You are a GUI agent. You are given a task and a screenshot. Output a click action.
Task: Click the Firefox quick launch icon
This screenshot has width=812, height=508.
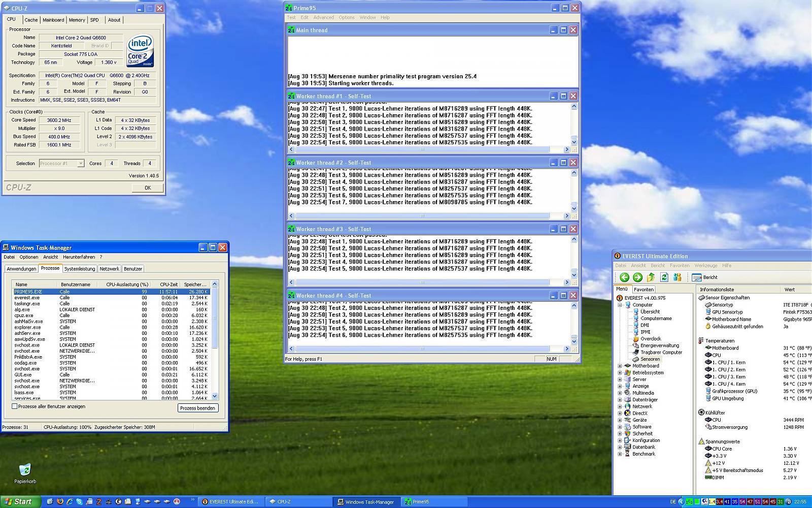point(60,501)
